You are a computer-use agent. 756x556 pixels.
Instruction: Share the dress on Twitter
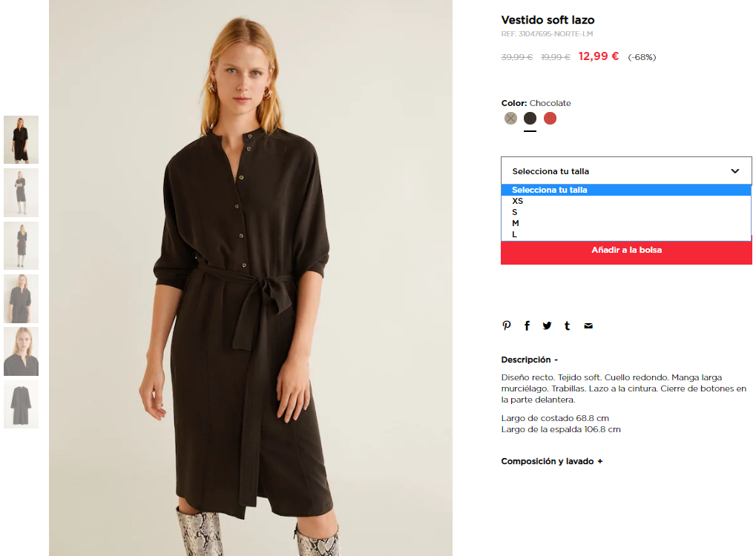point(547,325)
